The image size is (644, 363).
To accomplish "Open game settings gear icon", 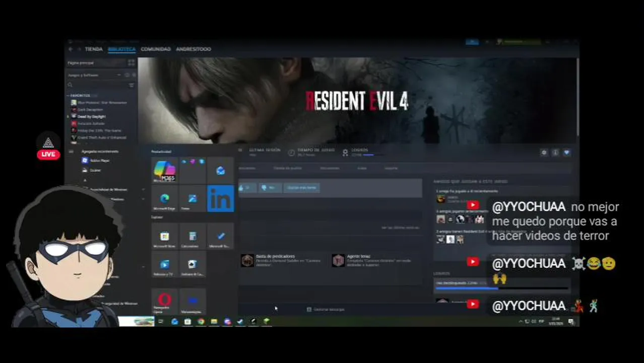I will tap(544, 152).
